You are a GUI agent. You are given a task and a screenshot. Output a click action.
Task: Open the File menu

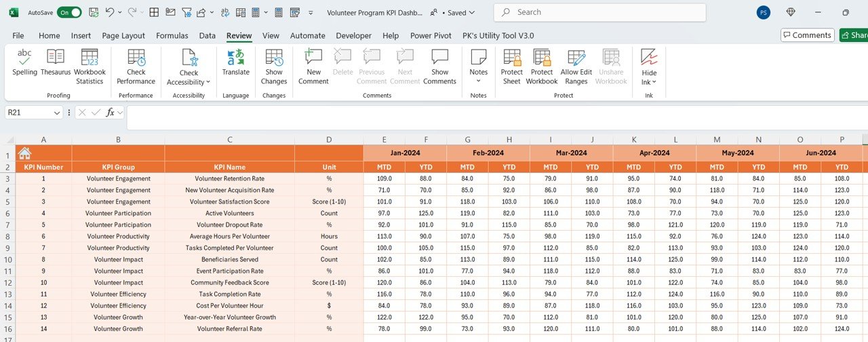[18, 35]
